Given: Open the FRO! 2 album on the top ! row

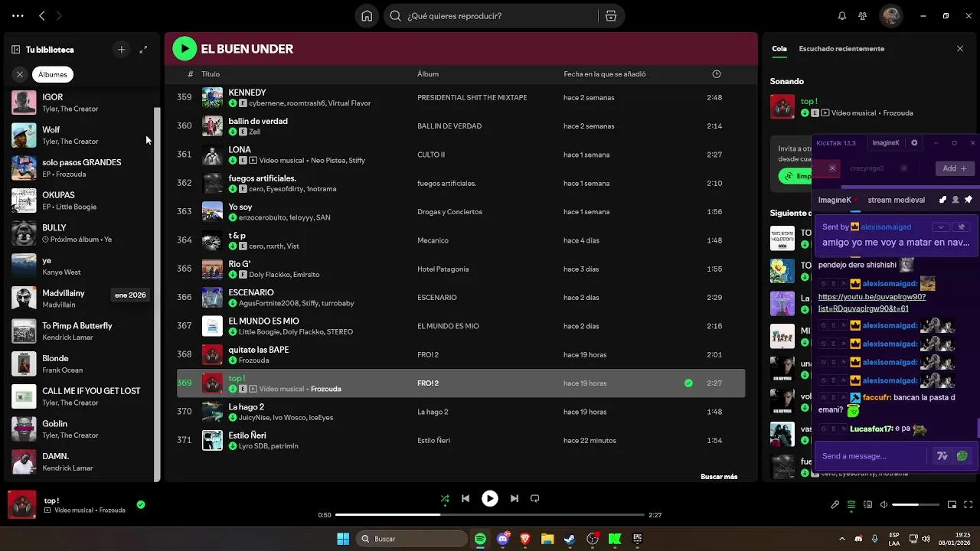Looking at the screenshot, I should coord(428,383).
